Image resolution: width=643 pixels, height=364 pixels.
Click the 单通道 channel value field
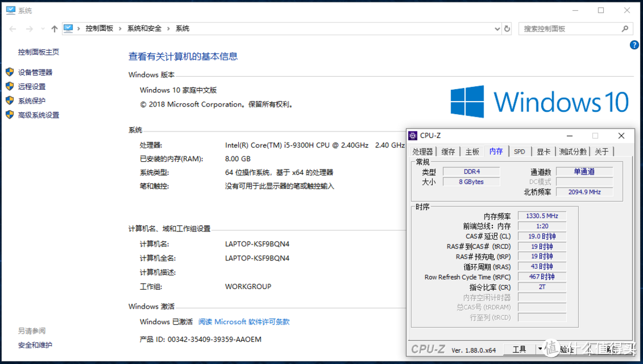(585, 171)
